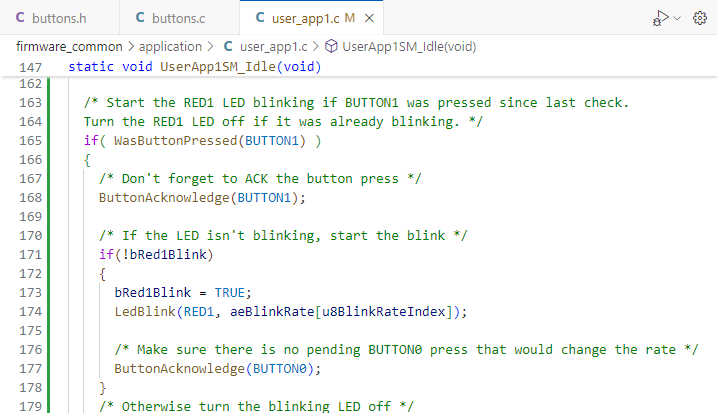Image resolution: width=717 pixels, height=413 pixels.
Task: Click the ACK comment on line 167
Action: coord(260,178)
